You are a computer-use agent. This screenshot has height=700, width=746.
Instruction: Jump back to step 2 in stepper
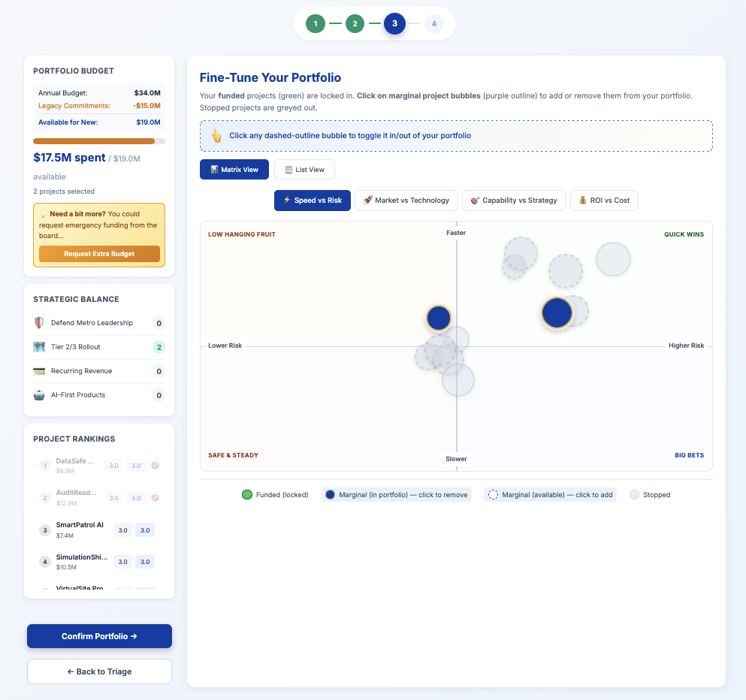[355, 24]
